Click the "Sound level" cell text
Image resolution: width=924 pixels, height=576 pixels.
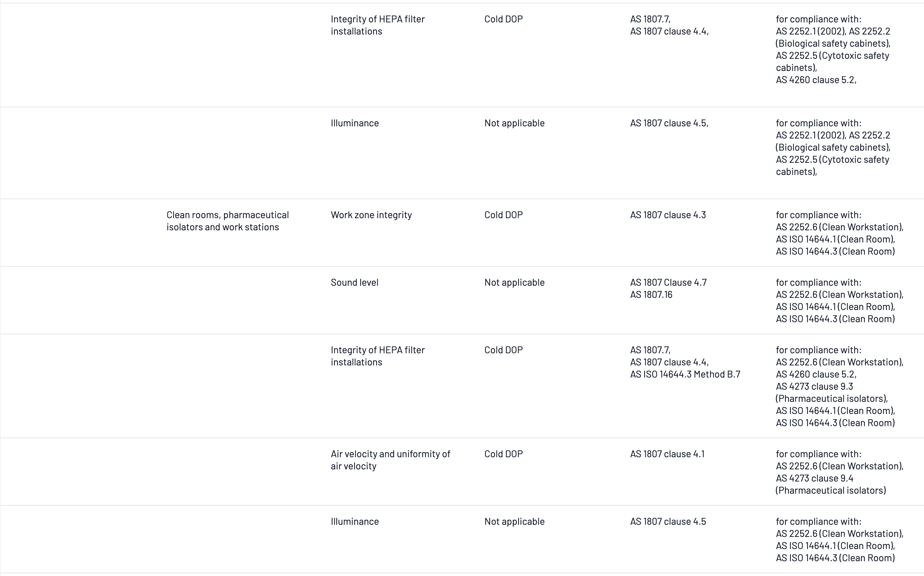[354, 282]
